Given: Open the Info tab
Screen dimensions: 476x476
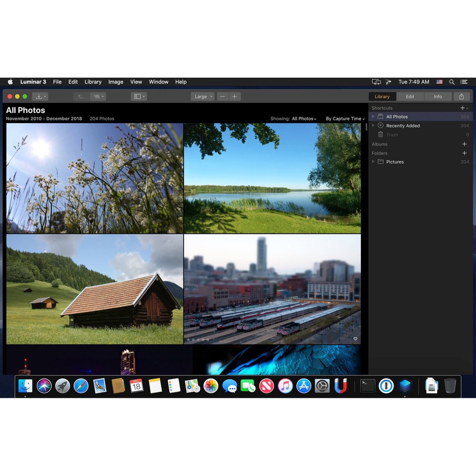Looking at the screenshot, I should (x=437, y=97).
